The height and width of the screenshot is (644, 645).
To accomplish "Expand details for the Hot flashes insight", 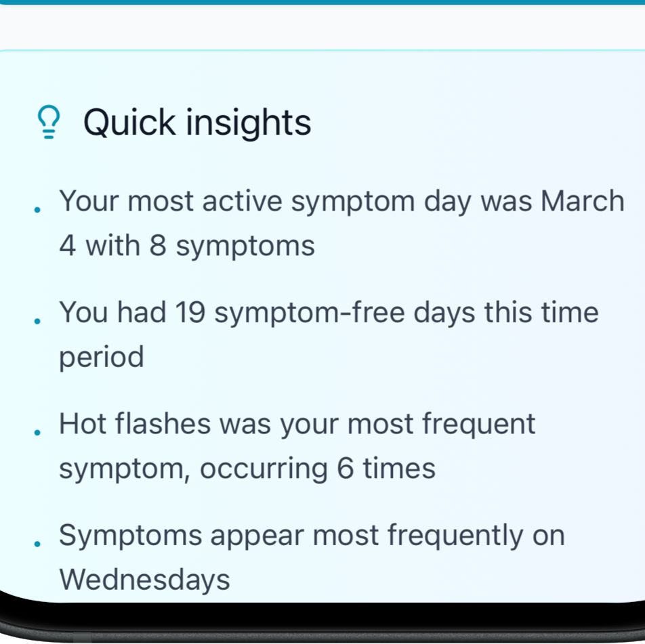I will [297, 445].
